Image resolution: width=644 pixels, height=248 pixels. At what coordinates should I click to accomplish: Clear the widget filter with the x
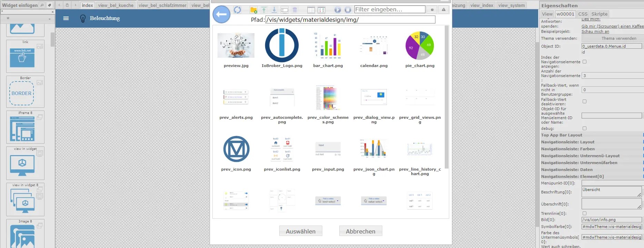53,12
